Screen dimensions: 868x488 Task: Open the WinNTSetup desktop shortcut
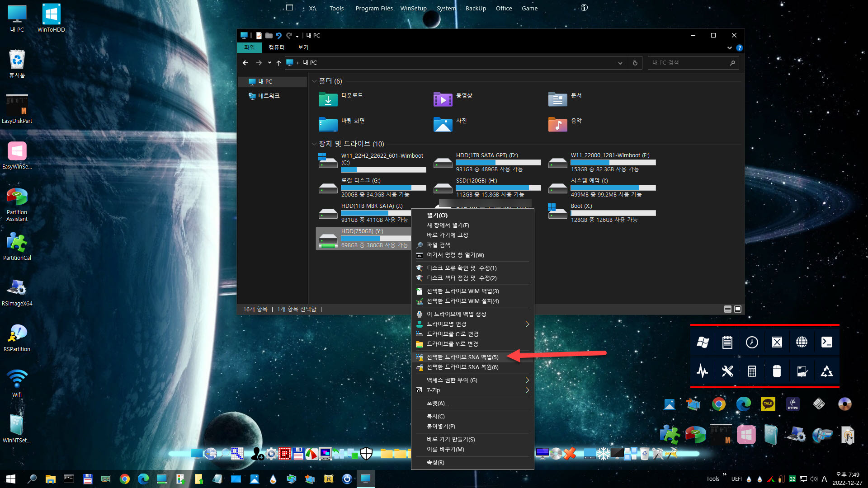tap(17, 429)
